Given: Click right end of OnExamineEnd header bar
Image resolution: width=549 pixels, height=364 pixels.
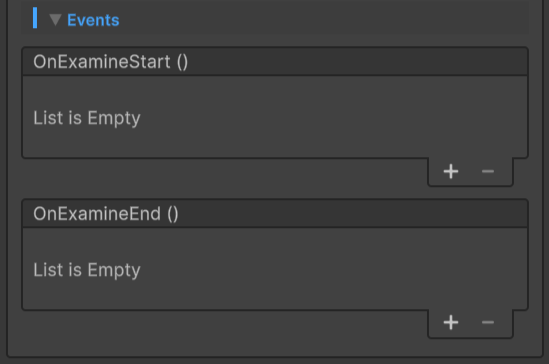Looking at the screenshot, I should pos(508,214).
